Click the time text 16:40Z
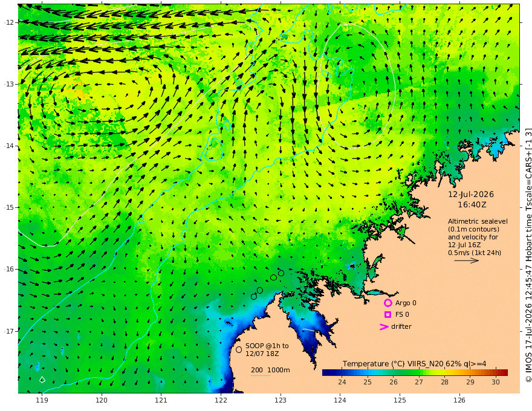The width and height of the screenshot is (532, 411). pyautogui.click(x=472, y=205)
